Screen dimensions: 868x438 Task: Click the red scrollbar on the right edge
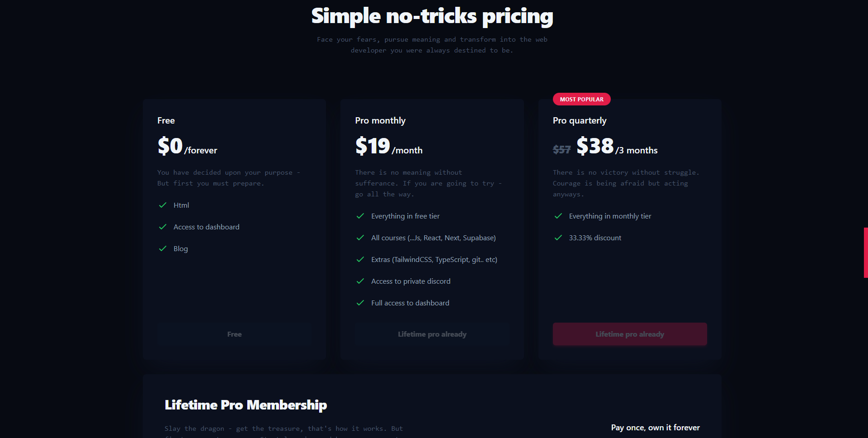click(865, 252)
